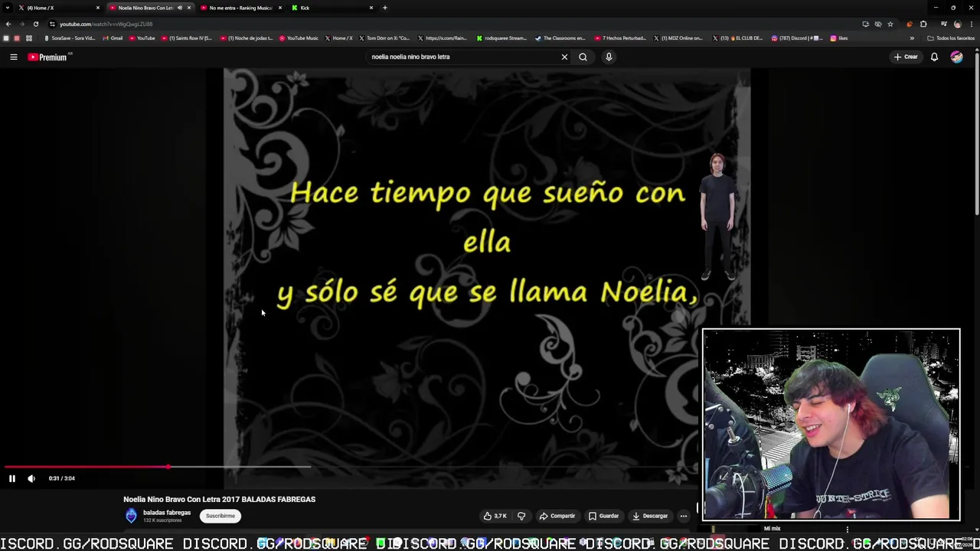Open the Discord bookmark
Image resolution: width=980 pixels, height=551 pixels.
pyautogui.click(x=797, y=38)
